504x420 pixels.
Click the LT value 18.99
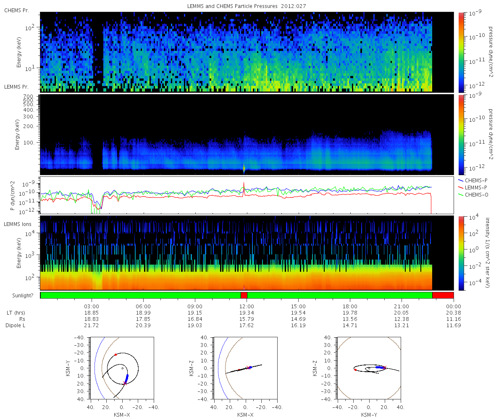(x=143, y=313)
